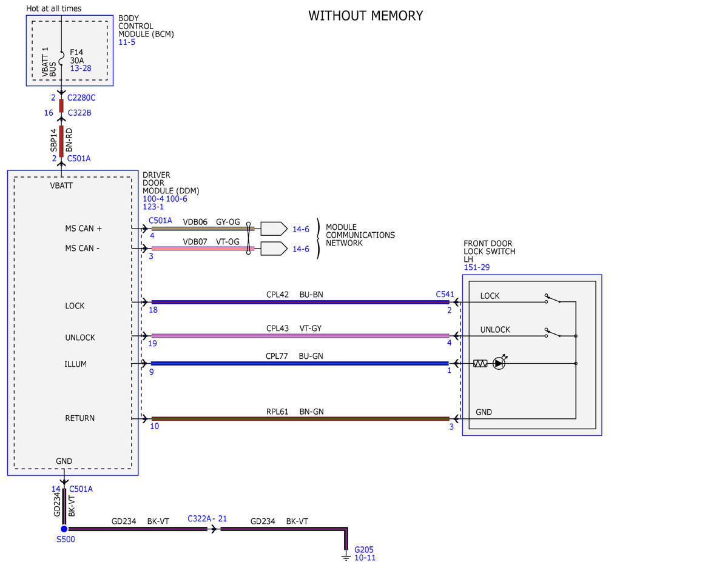Follow the 14-6 link on the VDB06 GY-OG line

click(301, 229)
